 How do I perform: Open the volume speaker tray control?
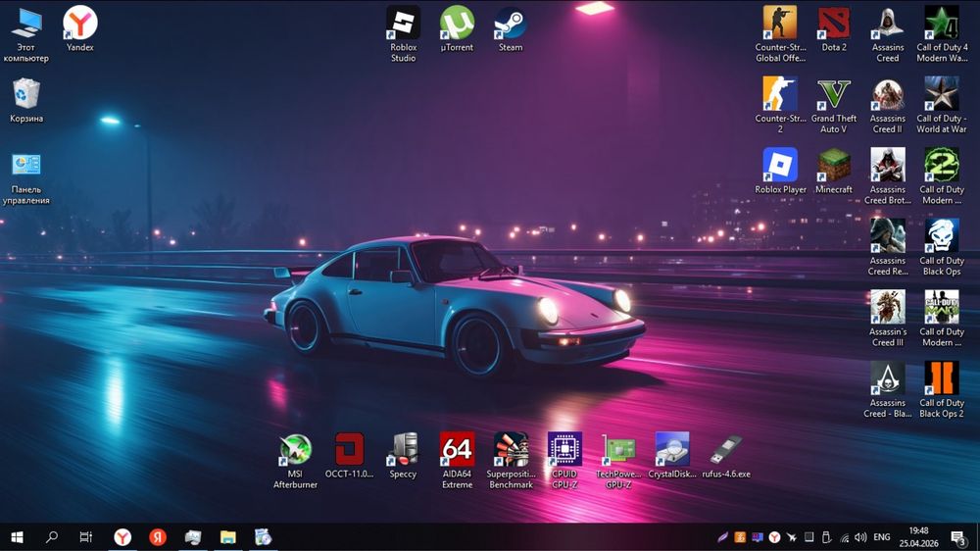861,536
